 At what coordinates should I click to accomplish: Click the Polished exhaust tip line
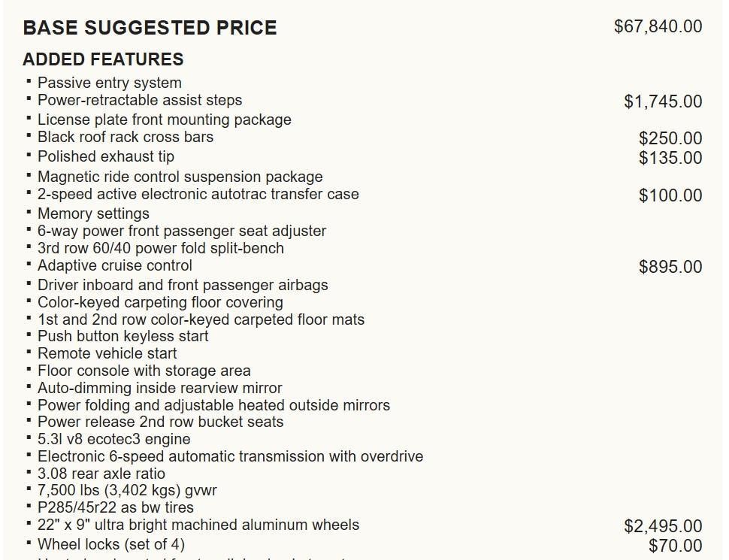(106, 156)
